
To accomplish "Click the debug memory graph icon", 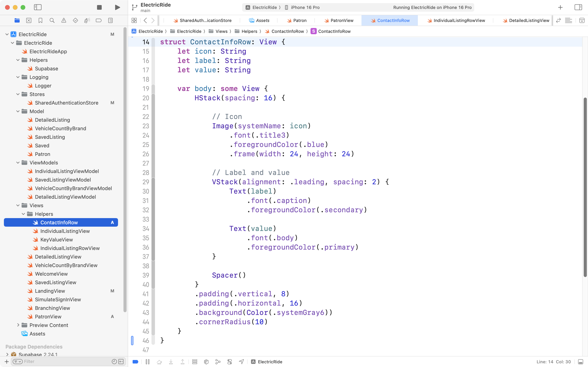I will (218, 362).
